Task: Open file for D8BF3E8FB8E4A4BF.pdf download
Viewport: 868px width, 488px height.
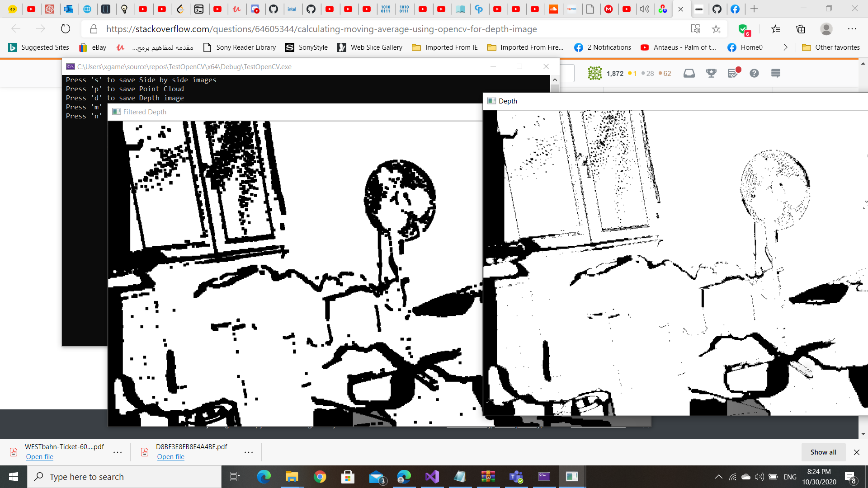Action: tap(171, 457)
